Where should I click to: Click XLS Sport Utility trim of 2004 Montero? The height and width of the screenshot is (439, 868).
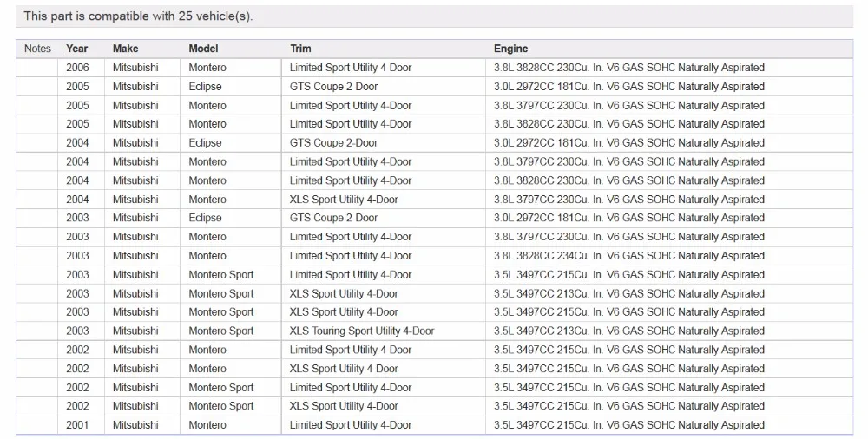[x=344, y=200]
